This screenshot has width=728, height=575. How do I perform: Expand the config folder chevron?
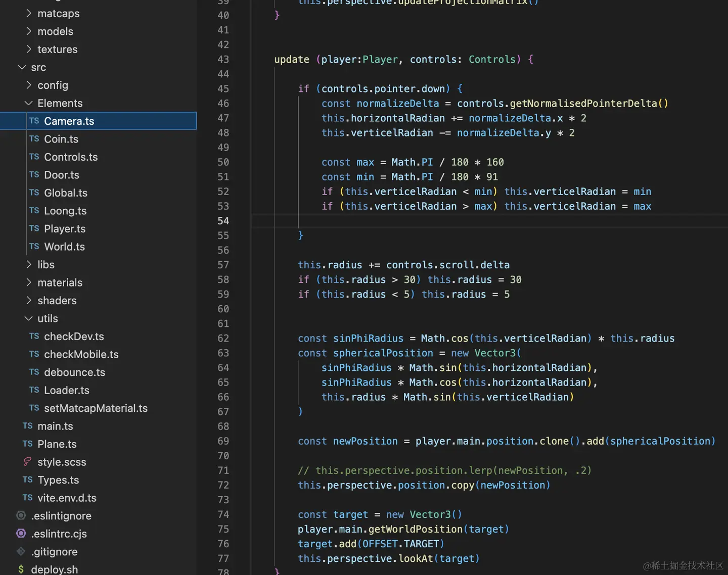coord(29,85)
